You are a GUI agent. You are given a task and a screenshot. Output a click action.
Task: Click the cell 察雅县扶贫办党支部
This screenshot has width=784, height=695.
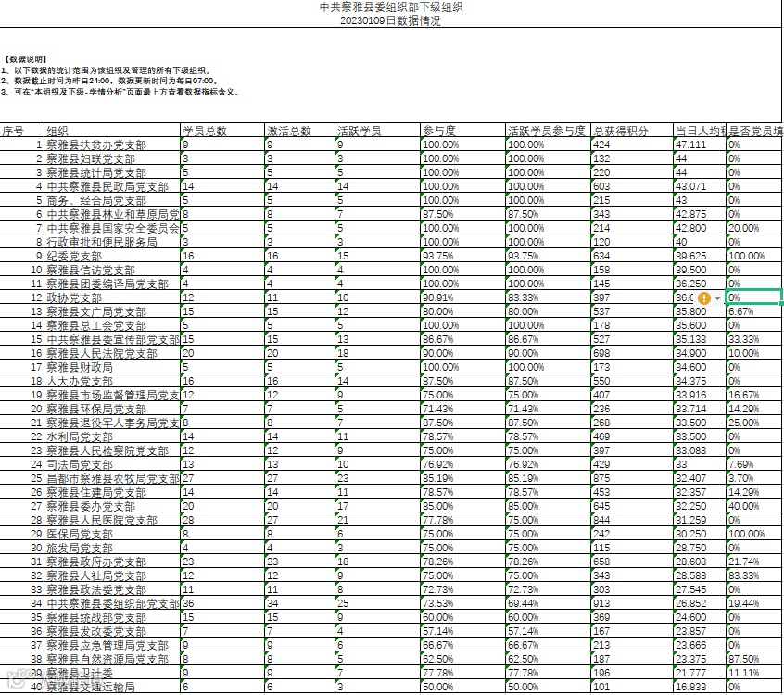(112, 145)
